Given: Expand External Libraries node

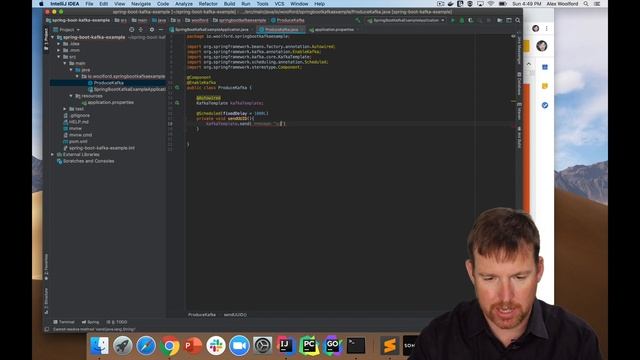Looking at the screenshot, I should [x=52, y=155].
